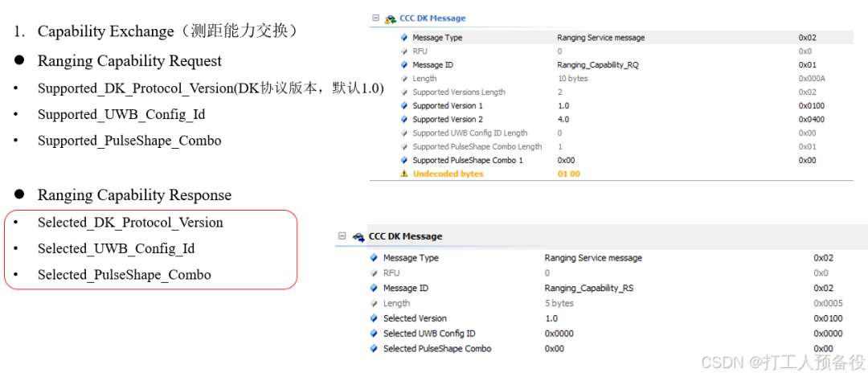The height and width of the screenshot is (377, 868).
Task: Select the Ranging_Capability_RQ Message ID row
Action: (x=612, y=65)
